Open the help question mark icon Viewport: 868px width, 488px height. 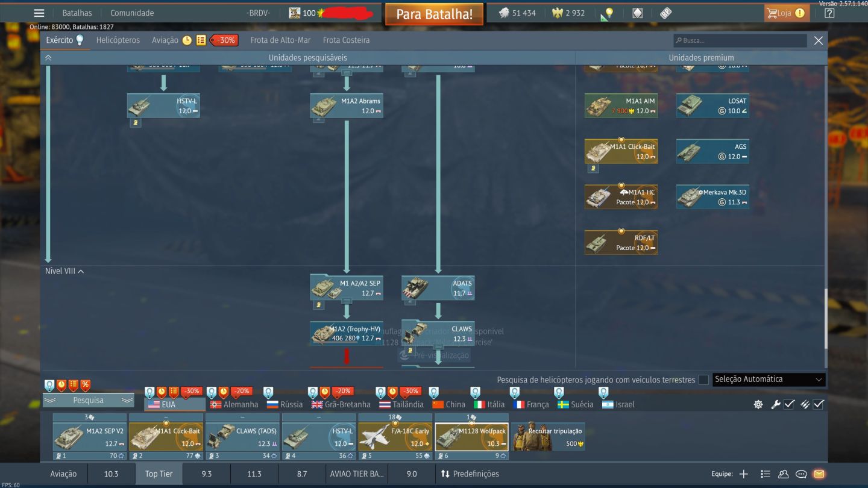tap(829, 13)
